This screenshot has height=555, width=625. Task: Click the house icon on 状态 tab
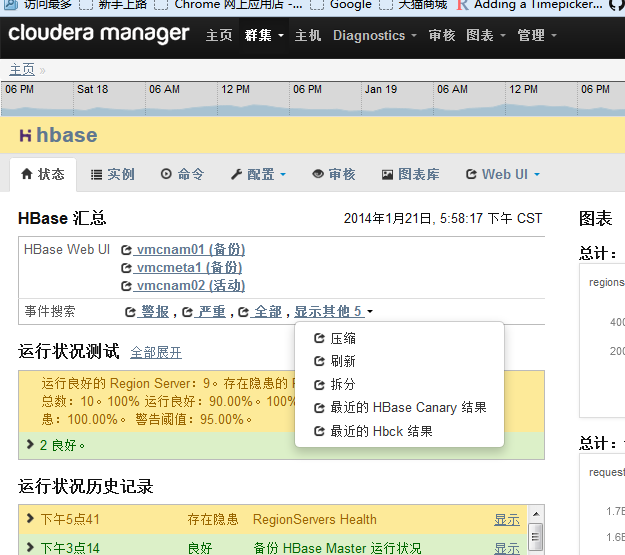click(27, 174)
